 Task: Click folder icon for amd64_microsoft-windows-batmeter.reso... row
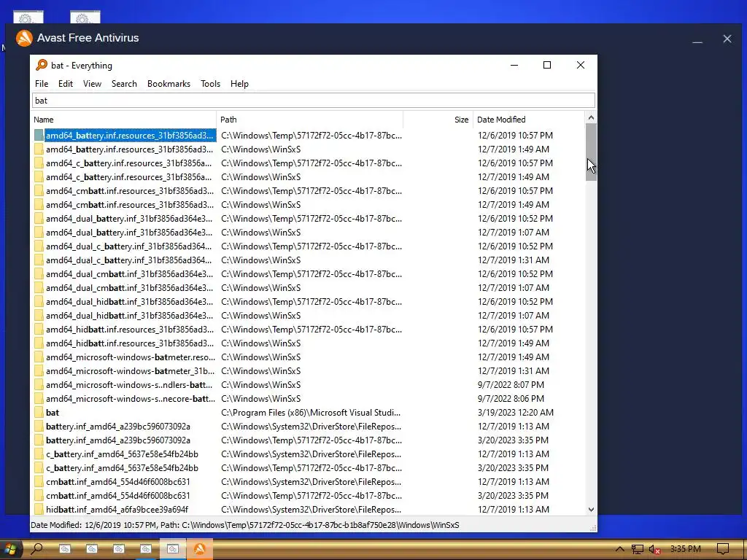(39, 357)
